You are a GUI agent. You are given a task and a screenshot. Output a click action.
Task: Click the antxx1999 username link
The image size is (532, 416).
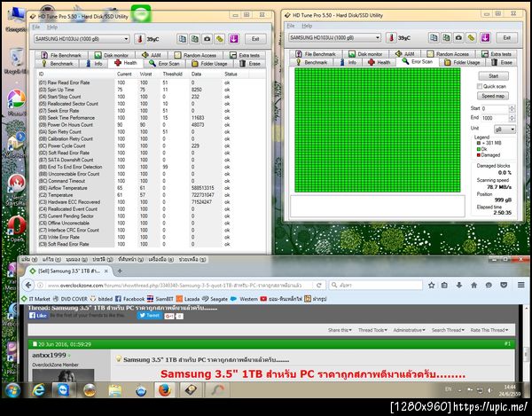click(49, 355)
